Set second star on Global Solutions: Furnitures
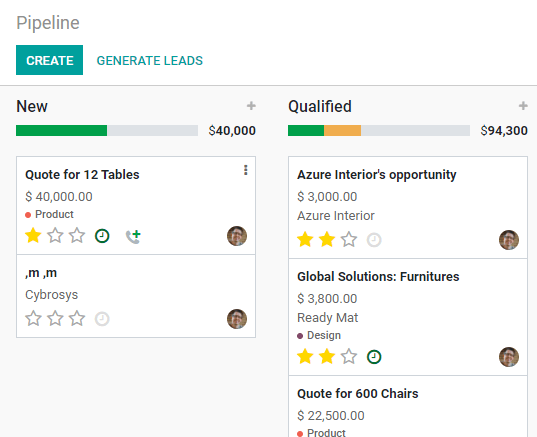This screenshot has width=537, height=437. pos(327,357)
